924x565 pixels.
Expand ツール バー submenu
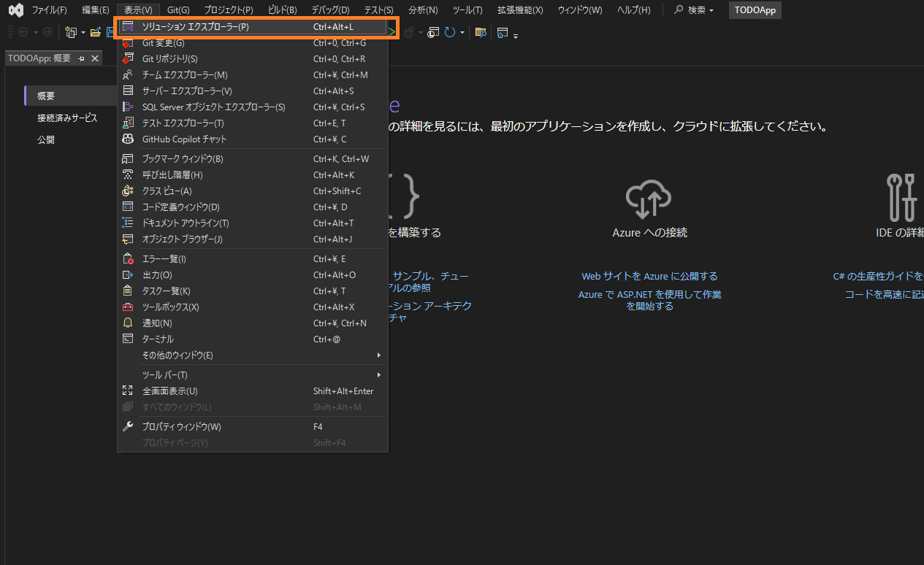point(252,375)
